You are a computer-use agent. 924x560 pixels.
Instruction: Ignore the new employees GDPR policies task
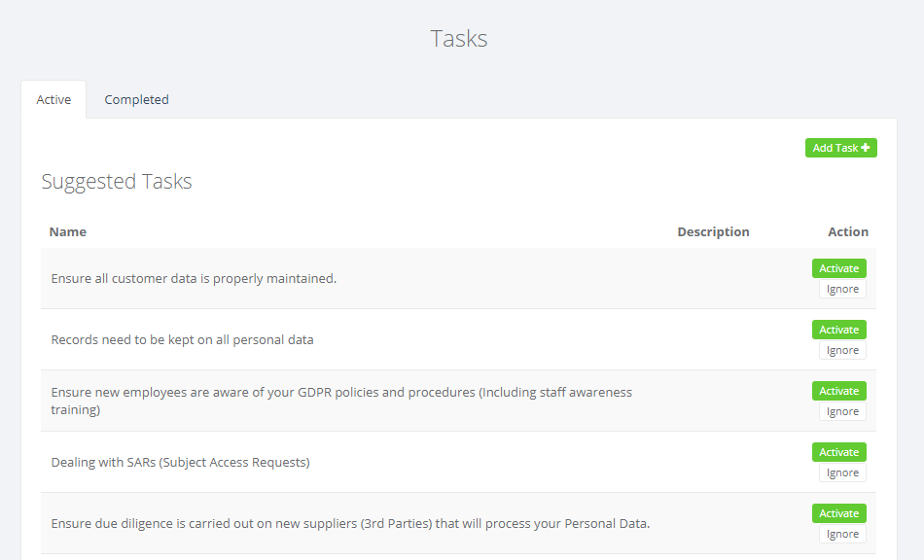tap(842, 411)
